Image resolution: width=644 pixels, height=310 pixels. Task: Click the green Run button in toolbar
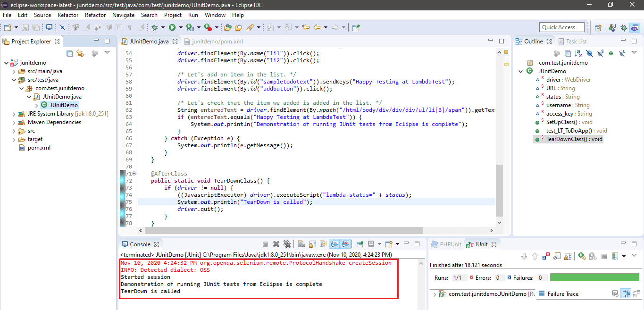(172, 27)
